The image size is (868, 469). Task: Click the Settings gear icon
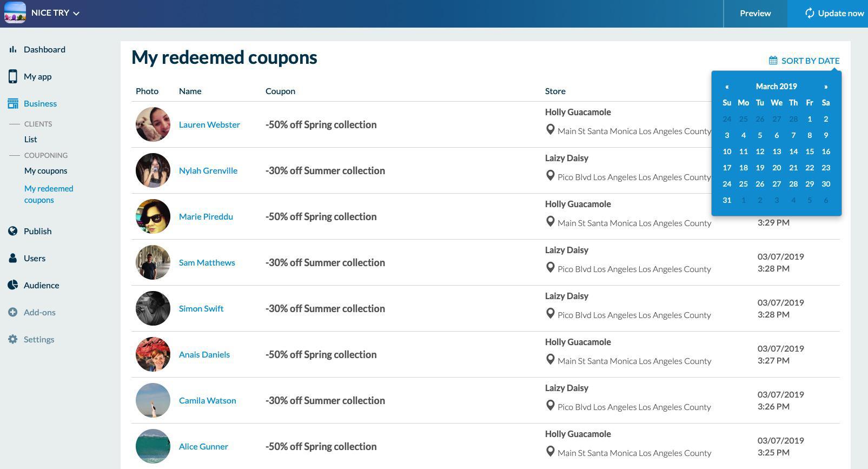pyautogui.click(x=12, y=339)
